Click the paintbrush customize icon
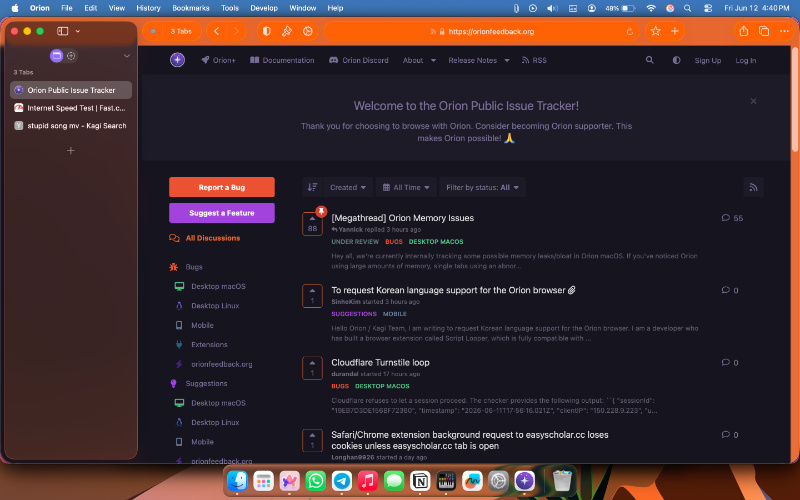 point(287,31)
